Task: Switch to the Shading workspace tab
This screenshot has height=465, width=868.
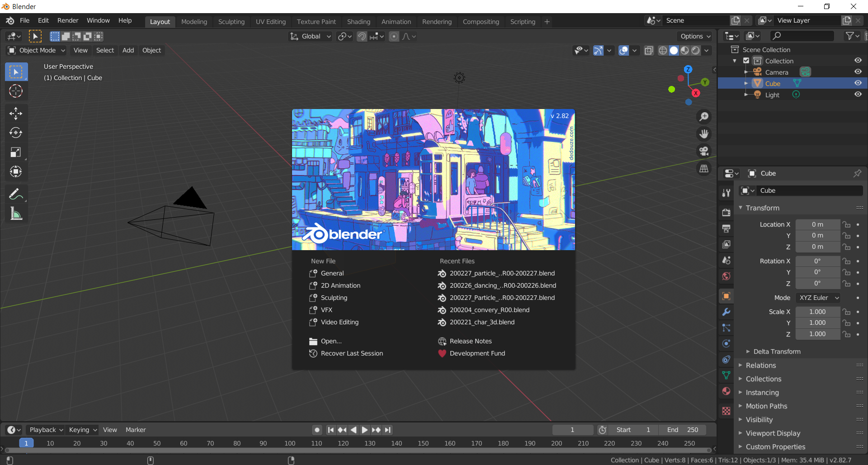Action: click(359, 22)
